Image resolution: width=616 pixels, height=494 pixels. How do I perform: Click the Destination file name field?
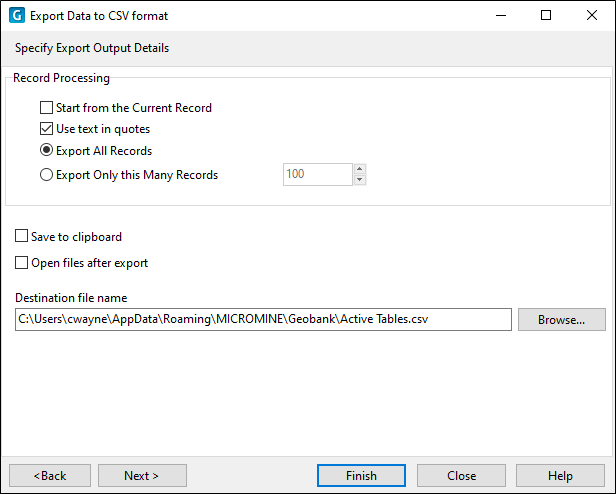[263, 319]
